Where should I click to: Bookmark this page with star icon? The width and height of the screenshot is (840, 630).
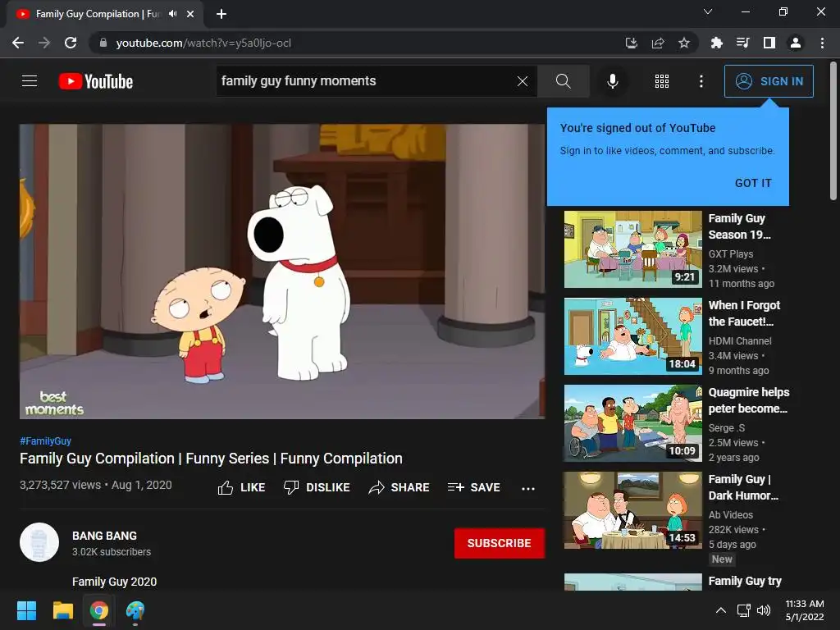point(684,43)
